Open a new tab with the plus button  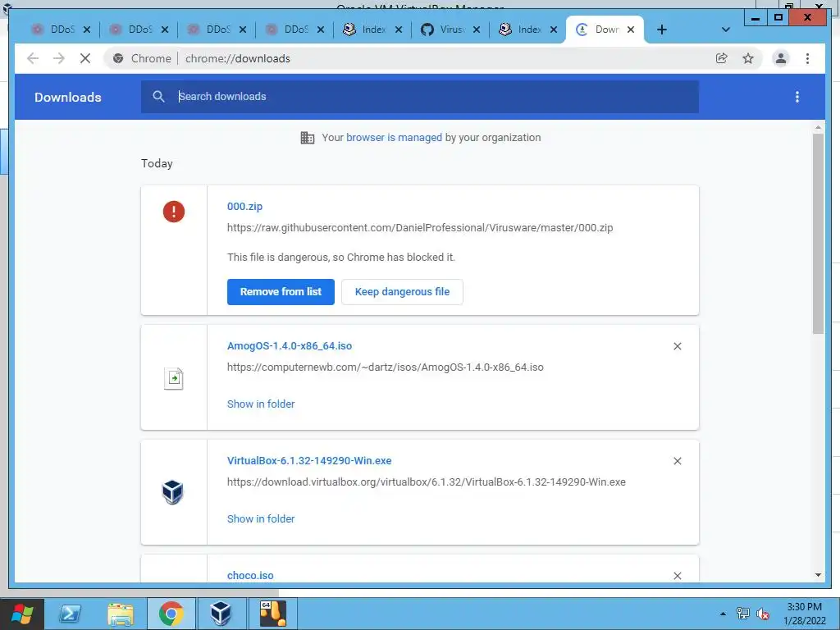662,30
